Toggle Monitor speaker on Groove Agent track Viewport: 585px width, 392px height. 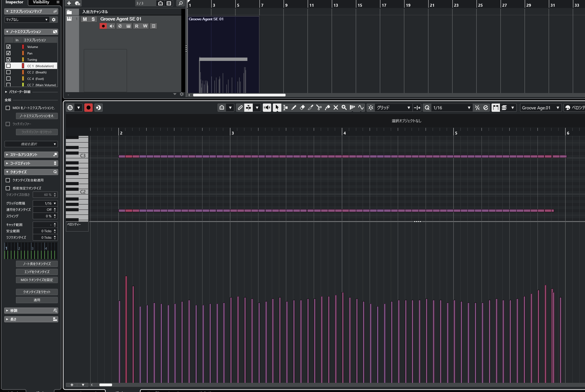pyautogui.click(x=112, y=26)
